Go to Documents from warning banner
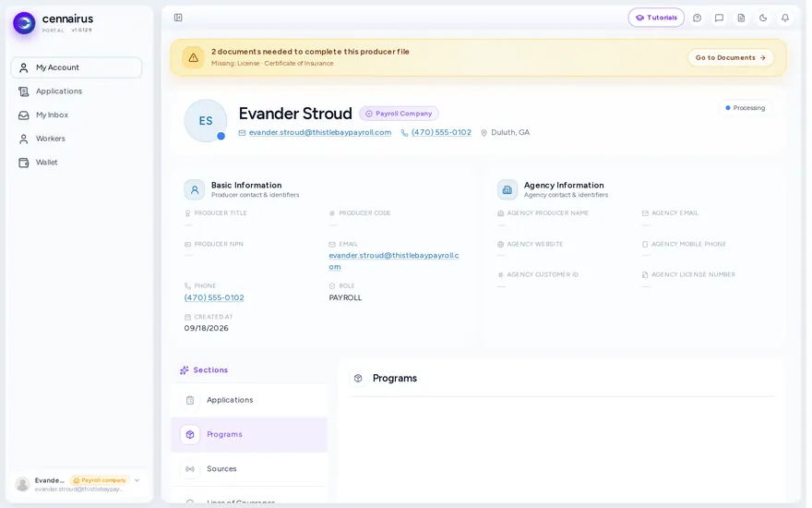This screenshot has height=508, width=812. (730, 57)
